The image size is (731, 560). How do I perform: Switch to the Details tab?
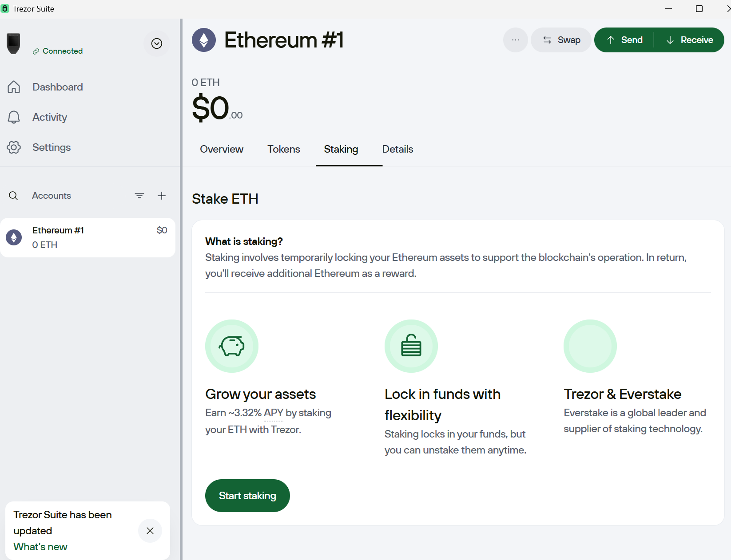pos(398,149)
